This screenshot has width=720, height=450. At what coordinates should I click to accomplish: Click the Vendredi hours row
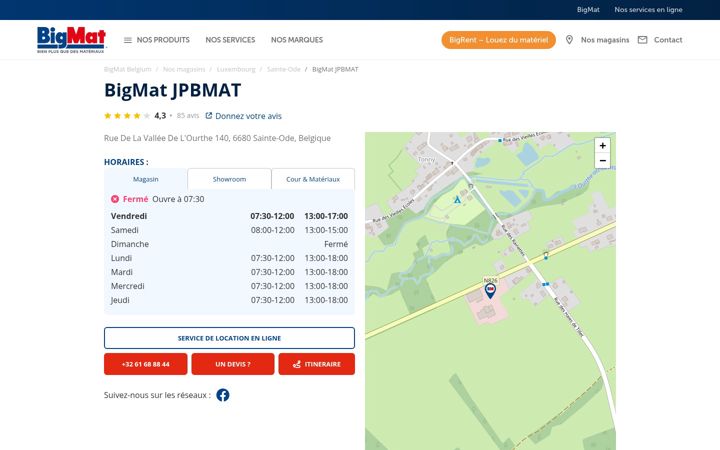tap(229, 216)
